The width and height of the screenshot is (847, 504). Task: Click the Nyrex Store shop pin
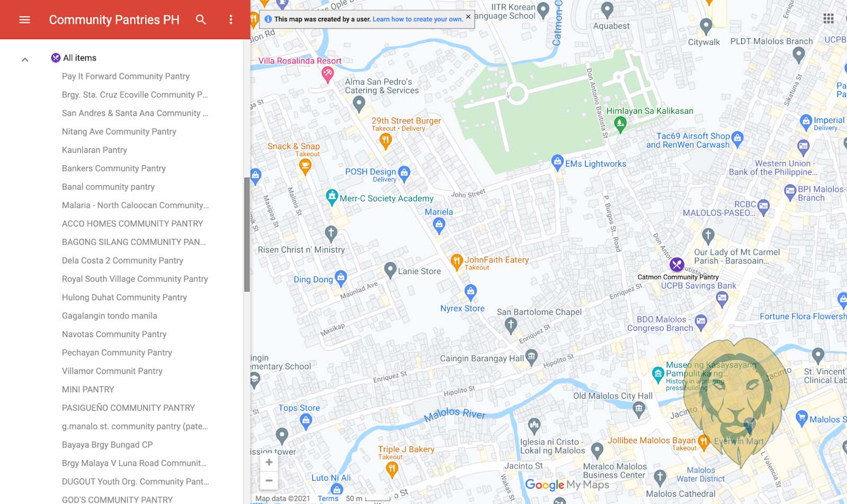[471, 292]
